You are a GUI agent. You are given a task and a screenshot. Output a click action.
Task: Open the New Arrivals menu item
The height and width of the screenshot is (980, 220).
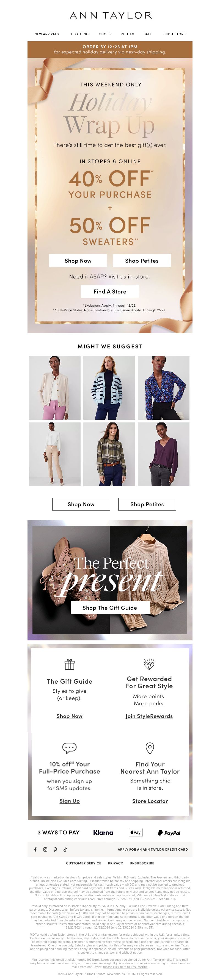[47, 34]
